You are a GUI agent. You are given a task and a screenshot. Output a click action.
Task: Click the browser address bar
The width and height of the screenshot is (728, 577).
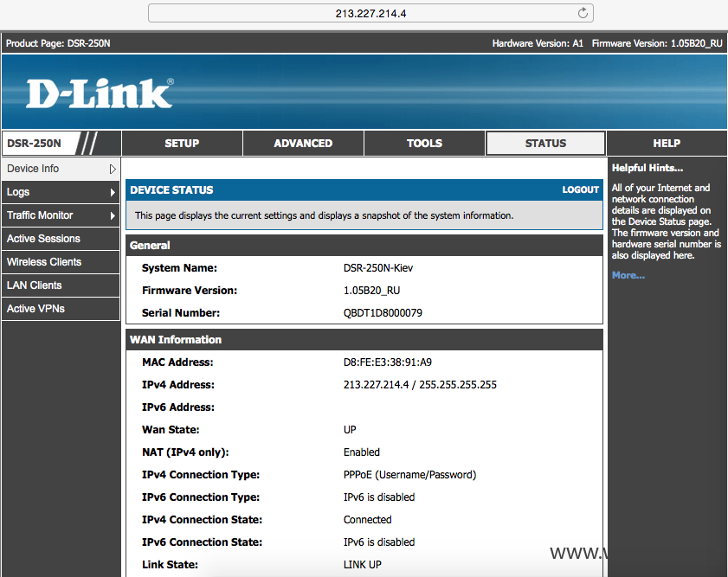click(x=370, y=13)
